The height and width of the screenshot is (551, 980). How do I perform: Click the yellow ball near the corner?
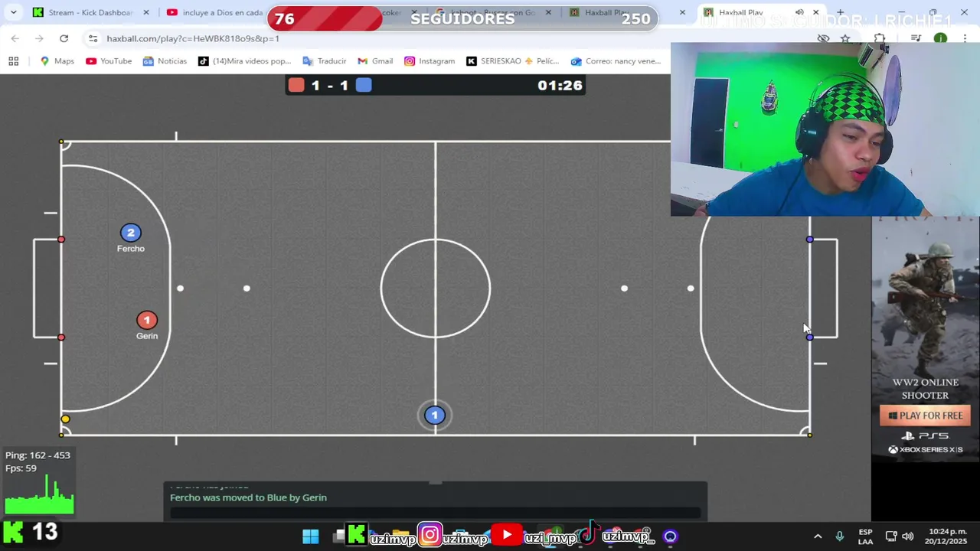(x=65, y=419)
